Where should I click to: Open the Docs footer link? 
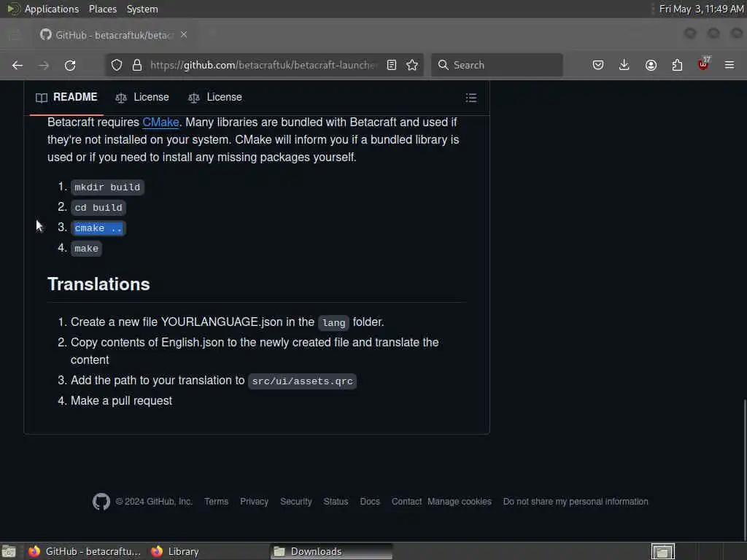coord(370,502)
